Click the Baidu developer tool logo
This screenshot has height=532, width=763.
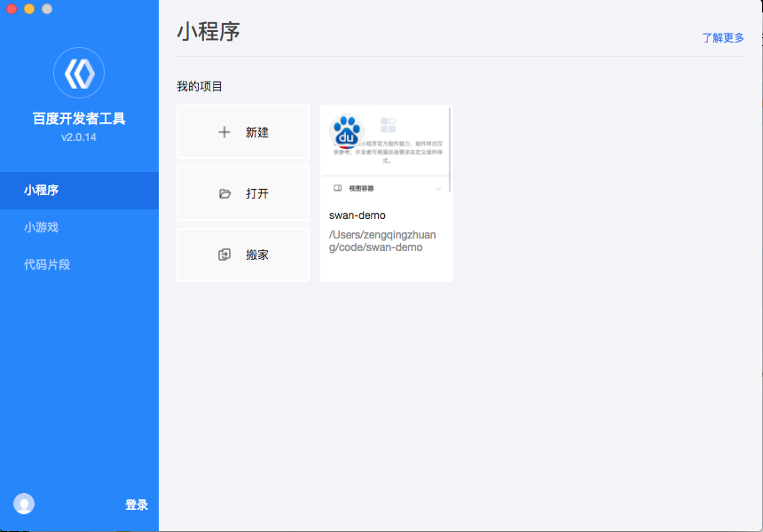pos(79,73)
